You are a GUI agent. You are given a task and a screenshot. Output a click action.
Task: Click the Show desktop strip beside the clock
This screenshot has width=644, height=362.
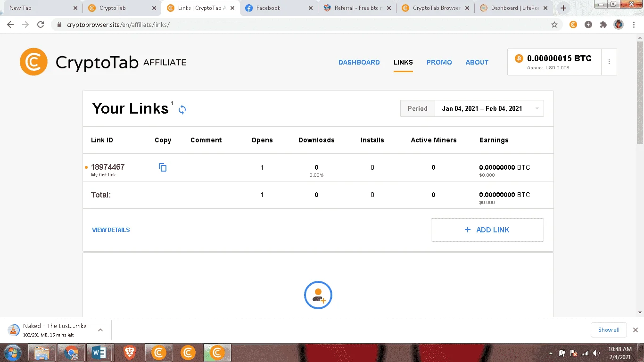click(640, 353)
